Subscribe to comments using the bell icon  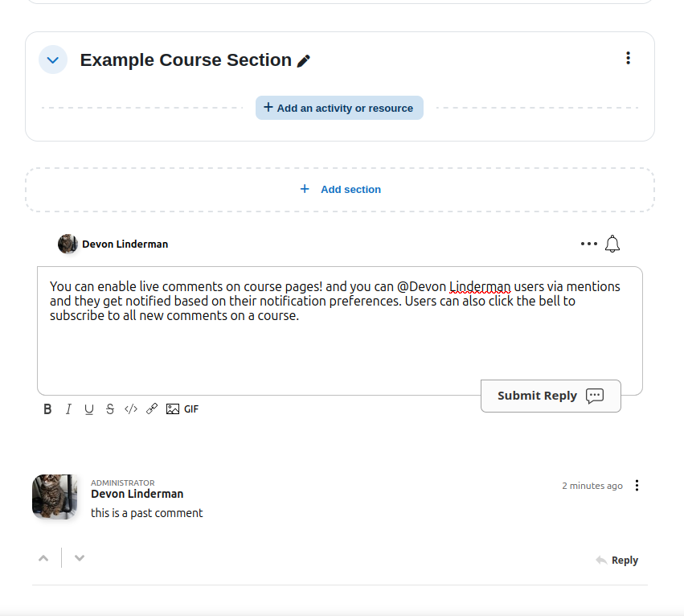(x=612, y=244)
